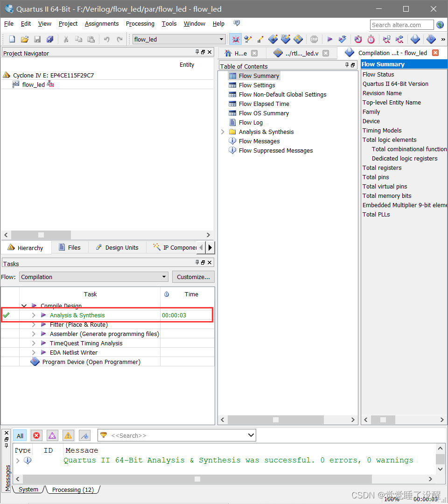Click the Save diskette toolbar icon
The width and height of the screenshot is (448, 504).
[x=37, y=39]
